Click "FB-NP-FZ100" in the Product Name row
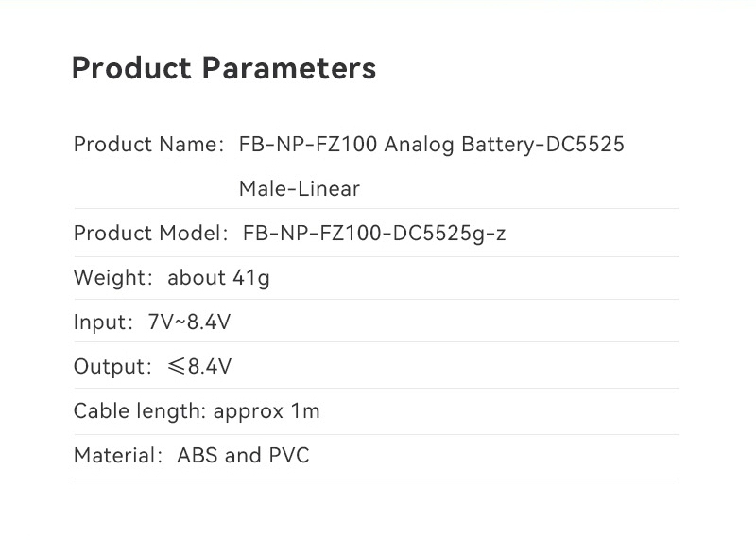Viewport: 756px width, 540px height. [x=309, y=145]
